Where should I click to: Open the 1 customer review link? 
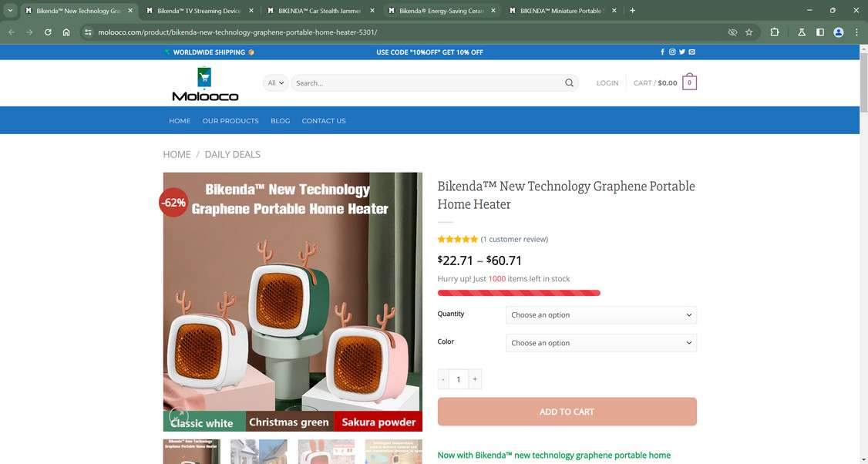[514, 239]
